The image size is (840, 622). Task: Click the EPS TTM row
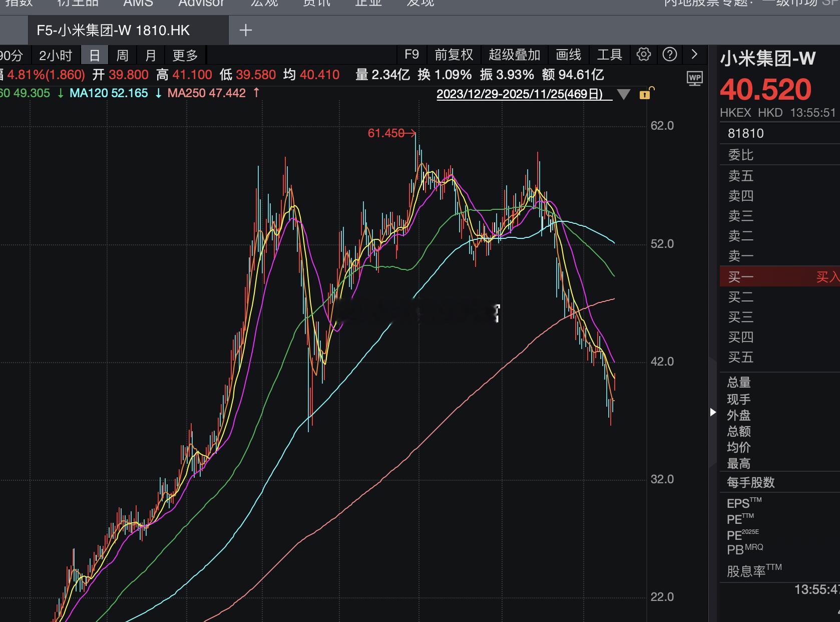(x=780, y=503)
